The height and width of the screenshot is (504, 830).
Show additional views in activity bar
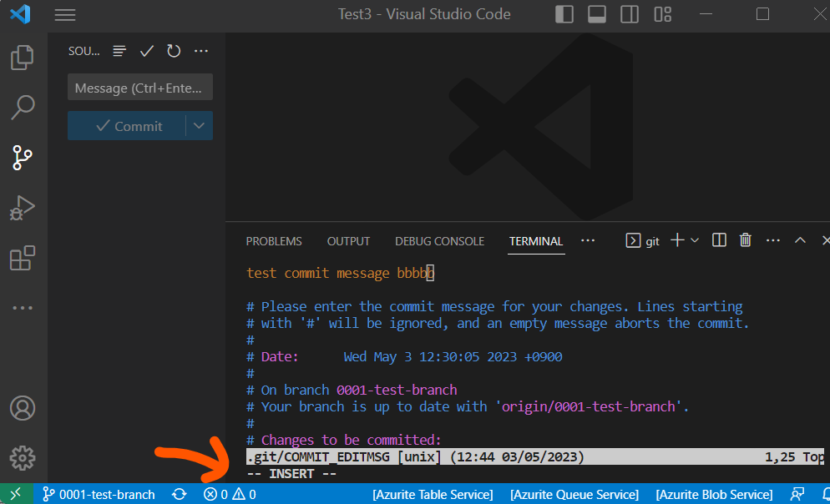pyautogui.click(x=23, y=308)
